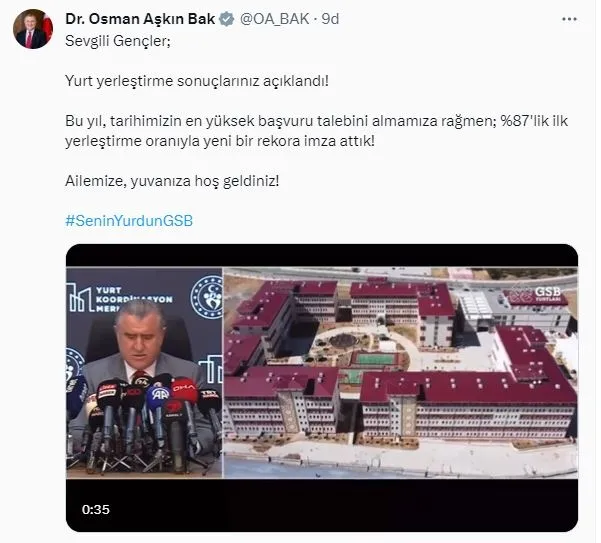The image size is (601, 543).
Task: Click the Dr. Osman Aşkın Bak display name
Action: tap(140, 19)
